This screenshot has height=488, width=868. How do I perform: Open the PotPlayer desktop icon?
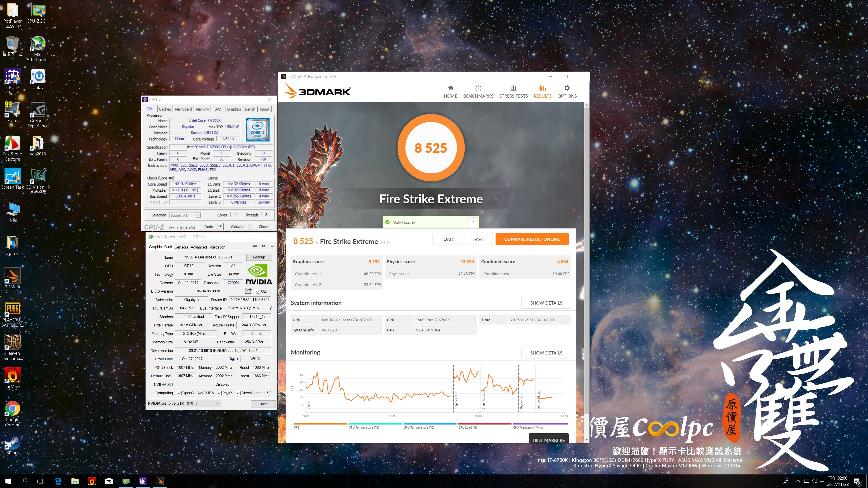pyautogui.click(x=12, y=16)
